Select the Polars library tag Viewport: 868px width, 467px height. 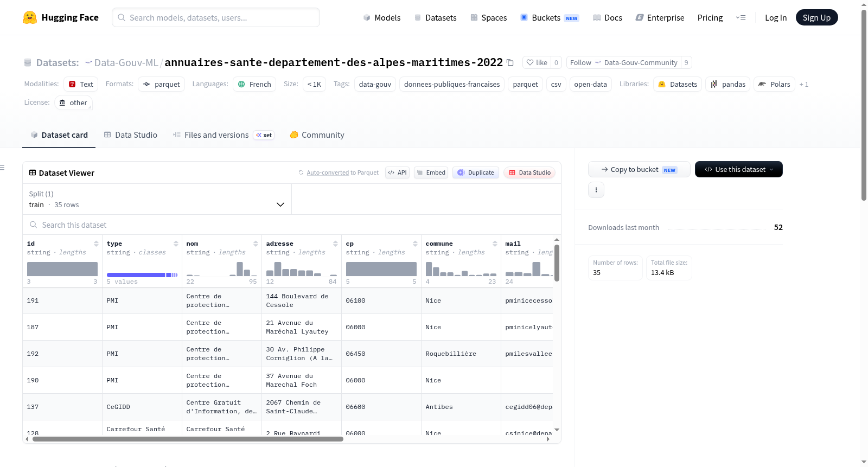(774, 84)
